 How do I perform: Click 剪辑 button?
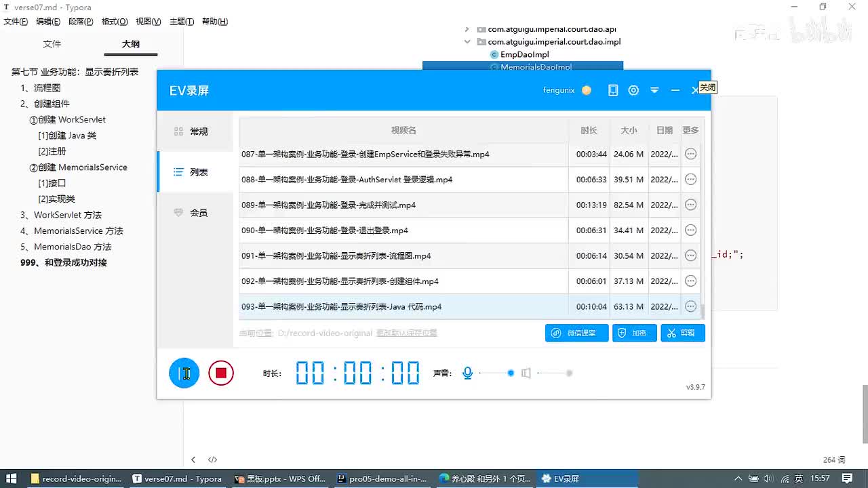coord(683,333)
